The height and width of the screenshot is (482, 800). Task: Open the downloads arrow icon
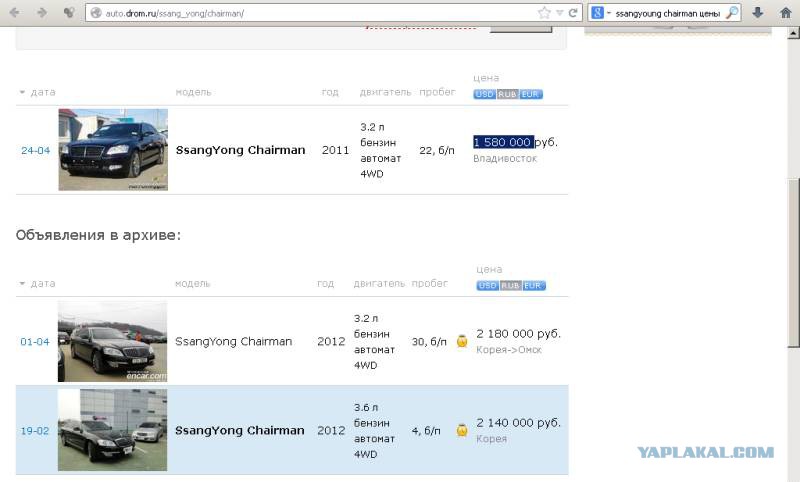click(758, 13)
